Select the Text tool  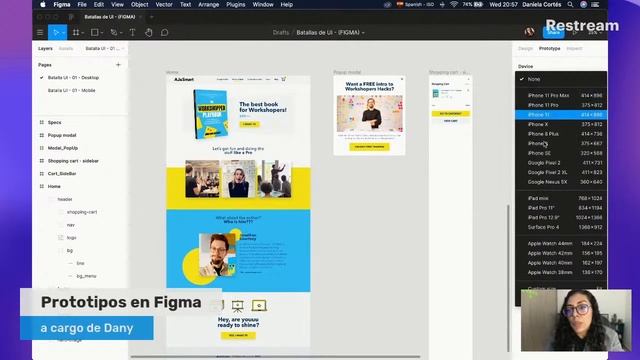click(132, 33)
